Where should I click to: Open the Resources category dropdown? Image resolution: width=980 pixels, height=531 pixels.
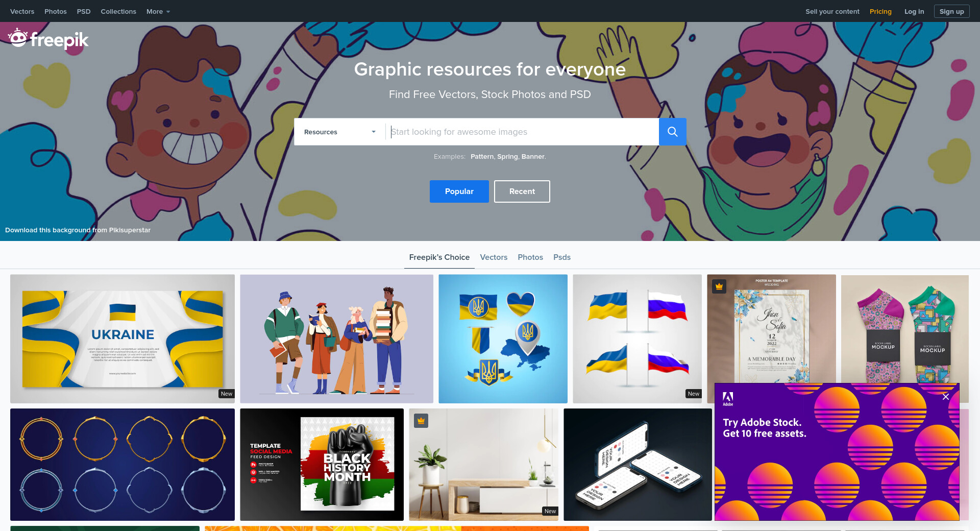click(339, 132)
